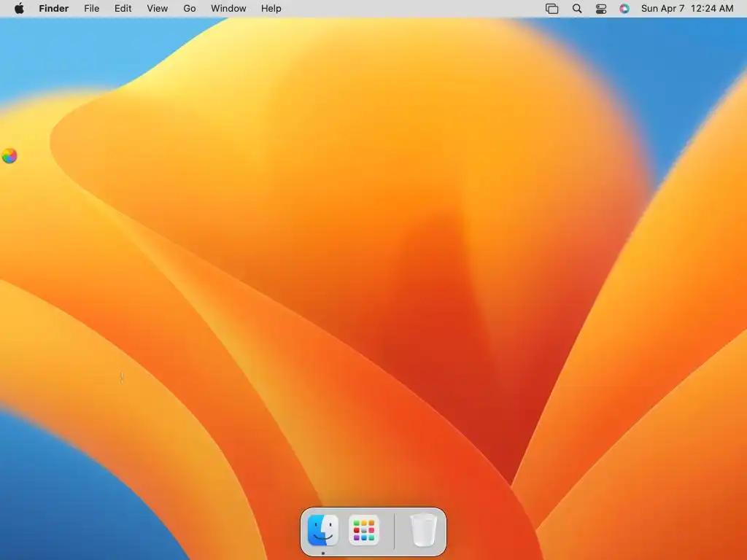Open Control Center icon in menu bar
This screenshot has height=560, width=747.
601,9
